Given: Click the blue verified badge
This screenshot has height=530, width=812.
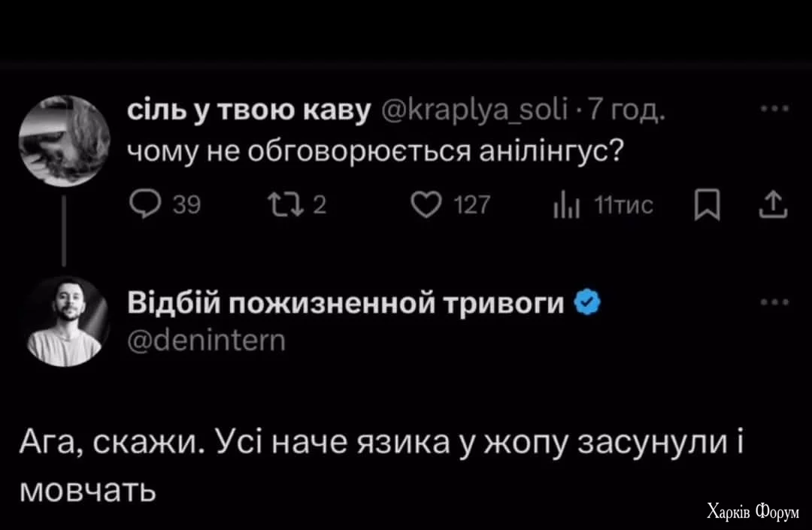Looking at the screenshot, I should (586, 303).
